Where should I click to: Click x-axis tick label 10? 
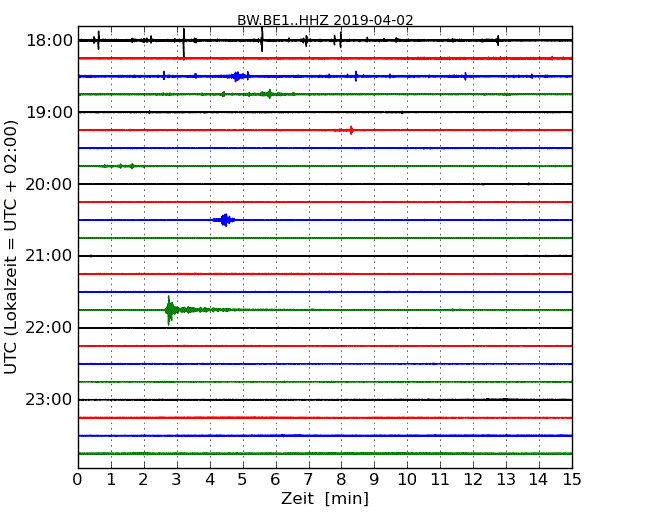click(x=407, y=480)
